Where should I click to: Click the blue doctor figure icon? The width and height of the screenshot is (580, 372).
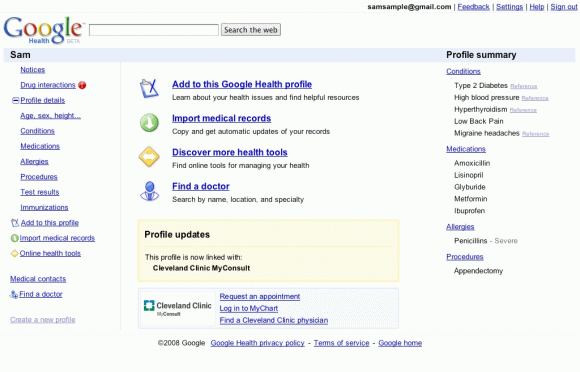[x=149, y=191]
